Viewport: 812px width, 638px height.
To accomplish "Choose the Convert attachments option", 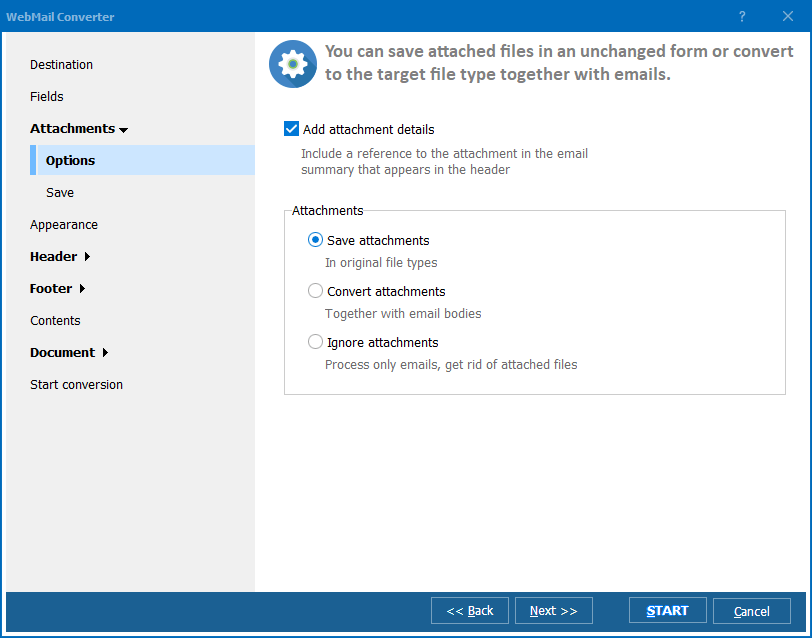I will click(x=315, y=291).
